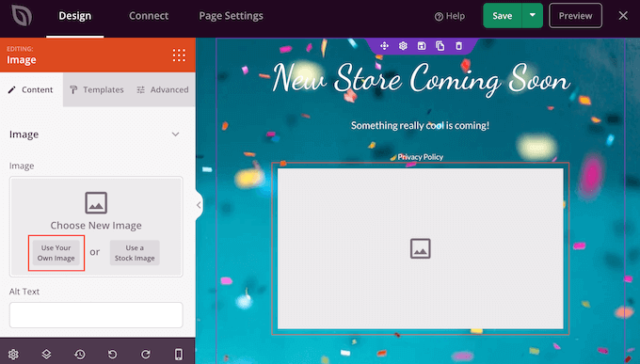Click Use Your Own Image
The height and width of the screenshot is (364, 640).
coord(56,253)
